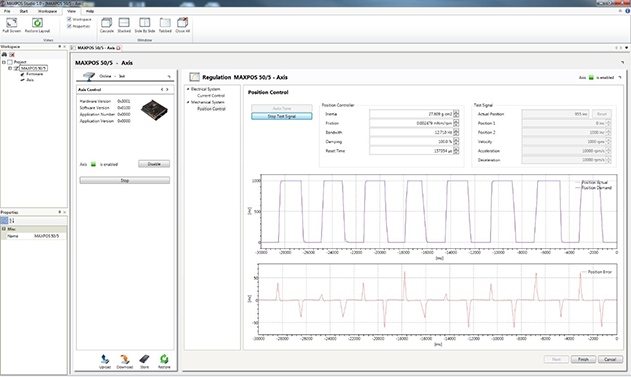Click the green Axis enabled indicator in Regulation header

coord(591,77)
